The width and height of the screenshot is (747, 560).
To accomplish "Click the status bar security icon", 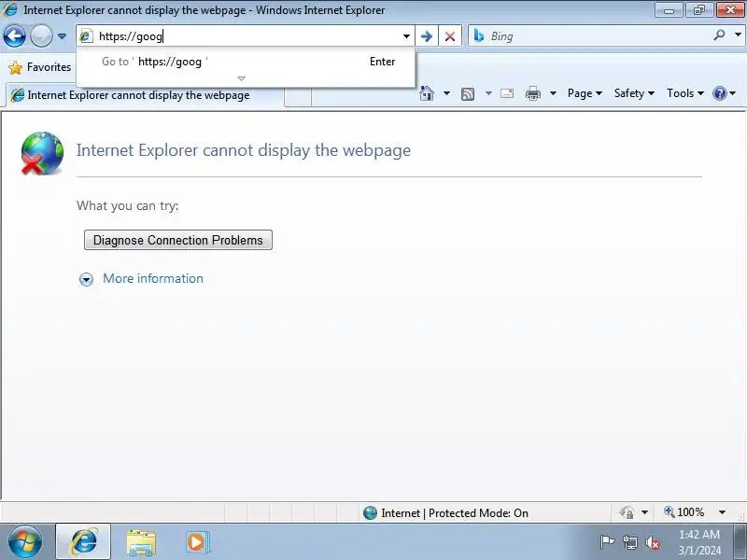I will (627, 512).
